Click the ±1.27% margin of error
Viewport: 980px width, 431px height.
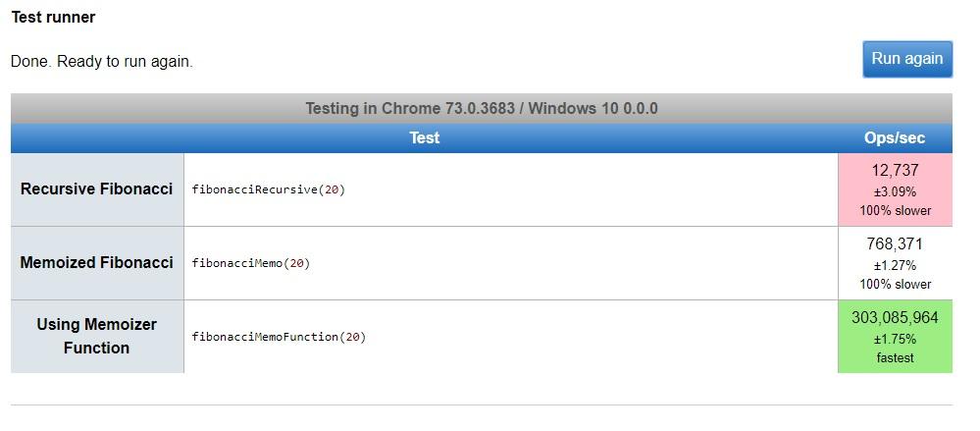(895, 265)
